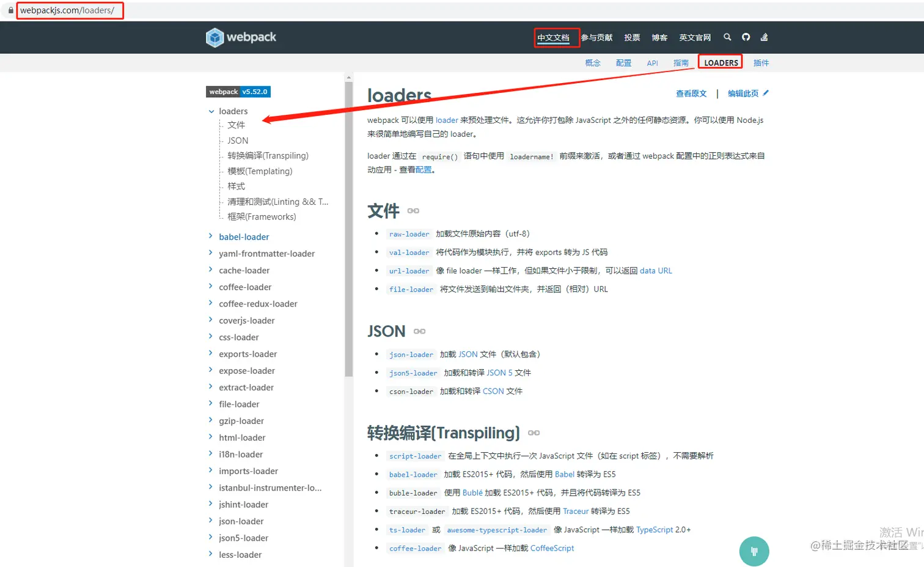
Task: Select JSON under loaders in sidebar
Action: point(238,141)
